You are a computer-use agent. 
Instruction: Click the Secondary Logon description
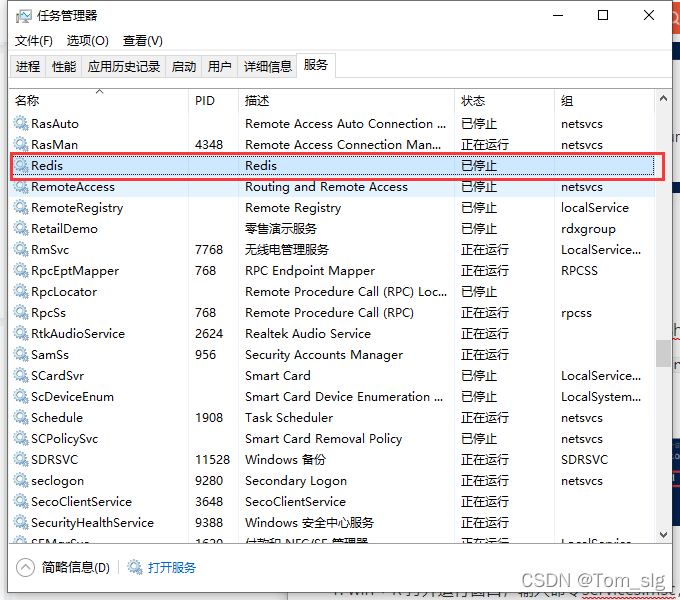[296, 481]
